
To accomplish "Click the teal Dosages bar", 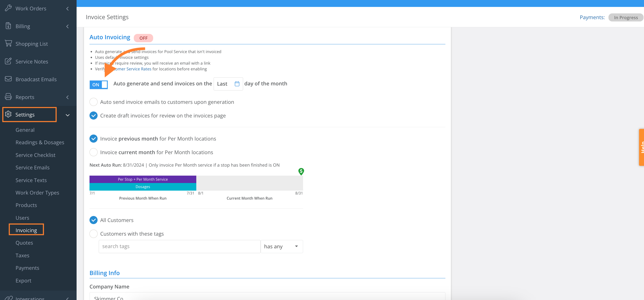I will click(x=143, y=187).
